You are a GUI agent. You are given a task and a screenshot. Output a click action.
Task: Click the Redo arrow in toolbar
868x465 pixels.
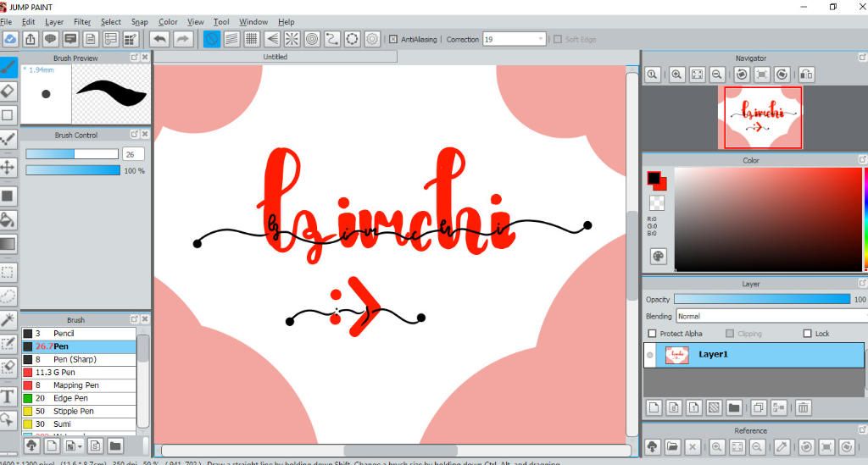(183, 39)
